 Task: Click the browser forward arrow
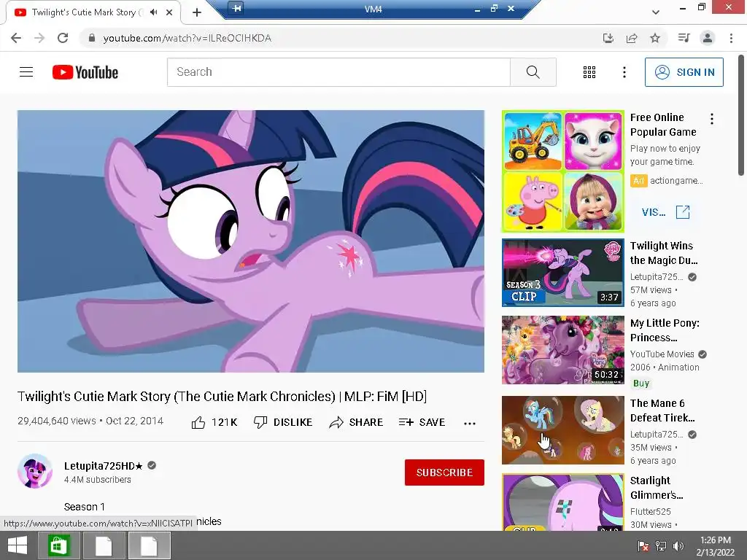click(39, 38)
